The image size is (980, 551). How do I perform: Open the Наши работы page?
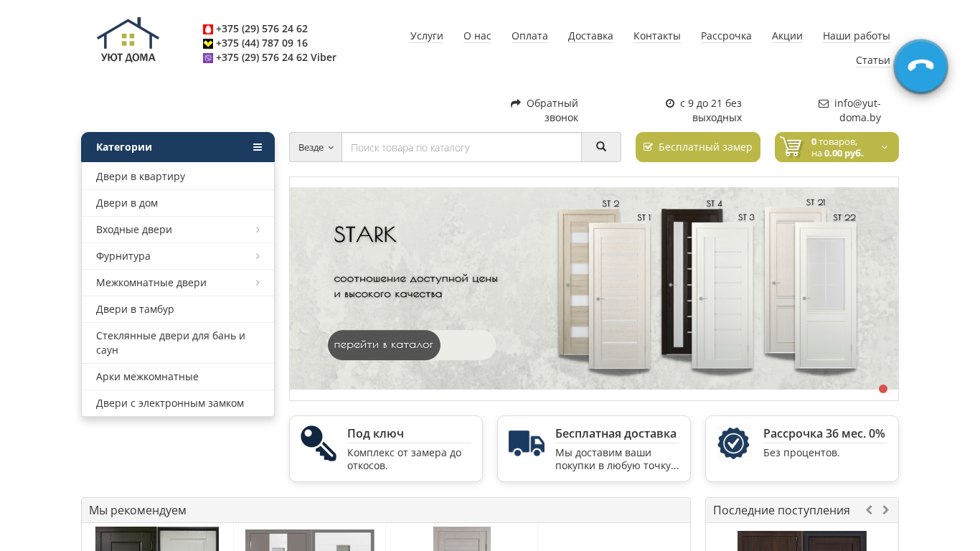(x=857, y=36)
